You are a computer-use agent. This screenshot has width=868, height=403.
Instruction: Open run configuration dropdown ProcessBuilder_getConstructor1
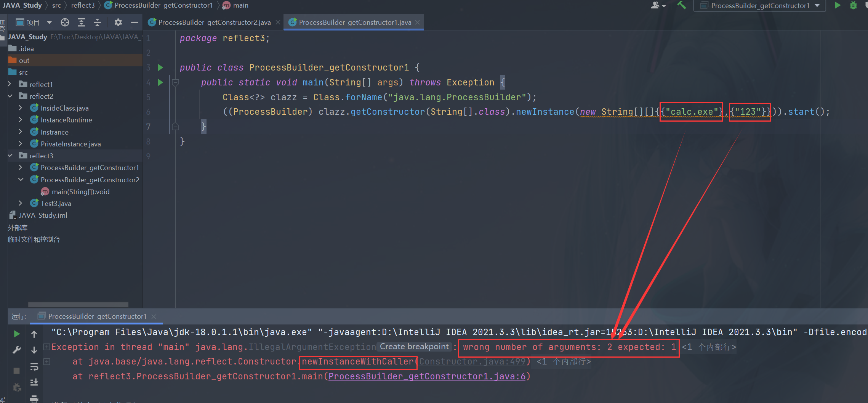tap(760, 6)
